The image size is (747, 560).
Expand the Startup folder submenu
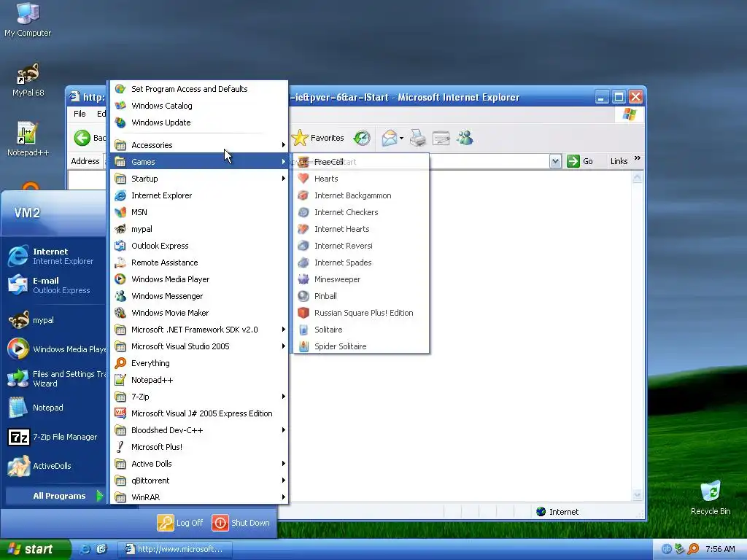[x=199, y=179]
